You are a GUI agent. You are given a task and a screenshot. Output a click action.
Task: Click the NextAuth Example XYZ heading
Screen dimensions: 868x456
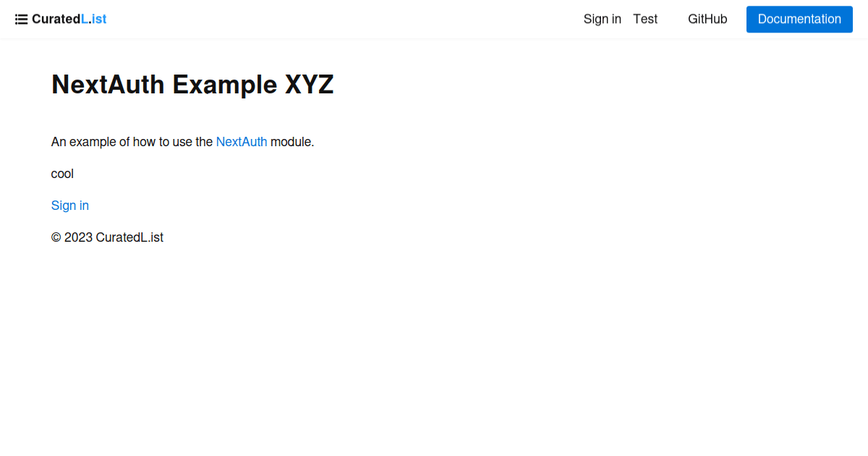pyautogui.click(x=192, y=84)
